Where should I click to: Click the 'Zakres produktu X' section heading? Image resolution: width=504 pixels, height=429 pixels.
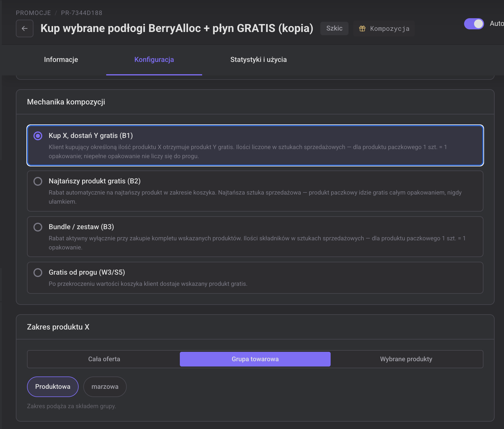click(58, 327)
